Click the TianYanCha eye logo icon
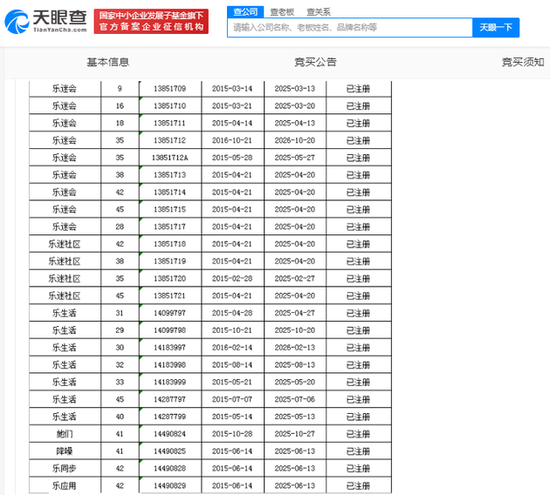 16,22
